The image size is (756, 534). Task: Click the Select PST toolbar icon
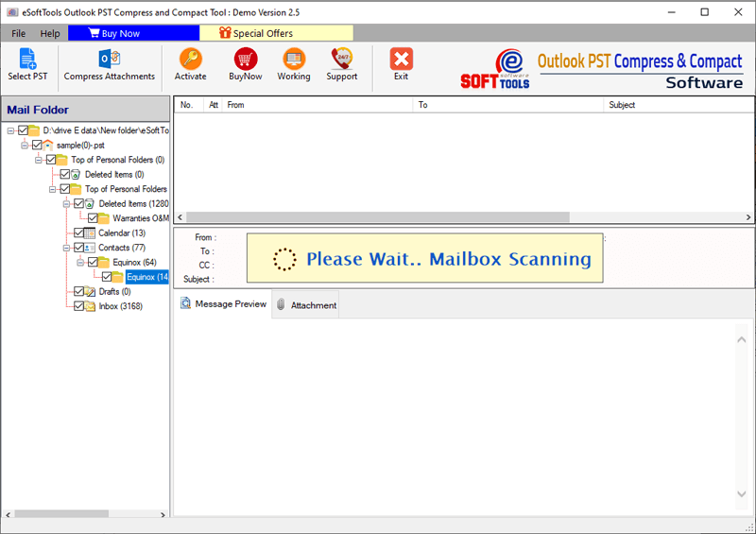[x=27, y=59]
